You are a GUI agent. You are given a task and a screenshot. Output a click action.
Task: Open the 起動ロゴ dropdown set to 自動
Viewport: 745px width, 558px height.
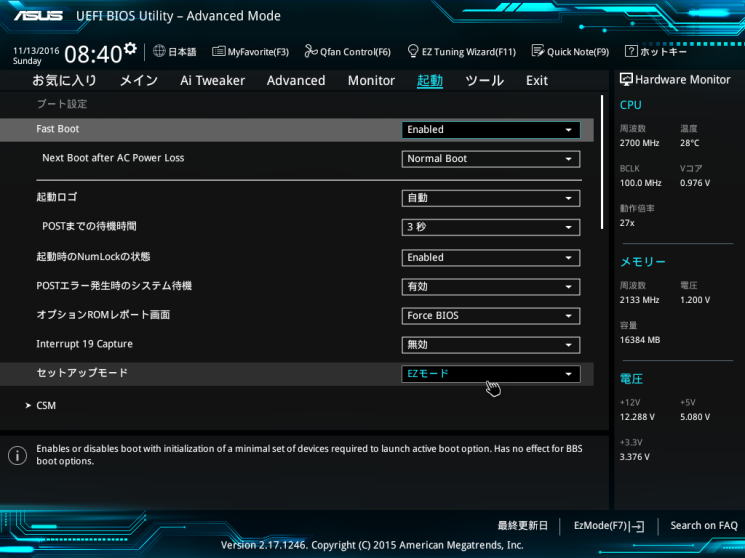pos(491,198)
